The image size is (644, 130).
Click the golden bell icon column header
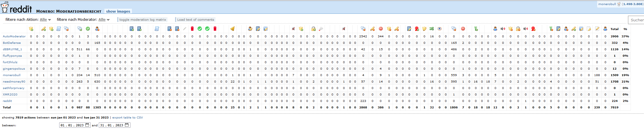232,29
